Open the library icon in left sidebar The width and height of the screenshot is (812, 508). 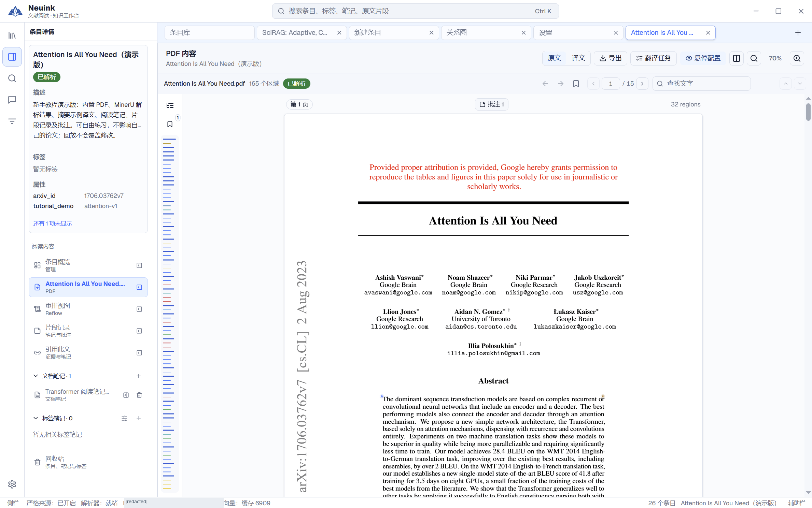[x=12, y=35]
